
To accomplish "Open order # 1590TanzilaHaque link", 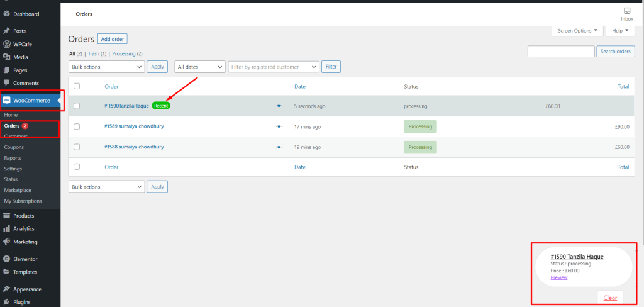I will (126, 106).
